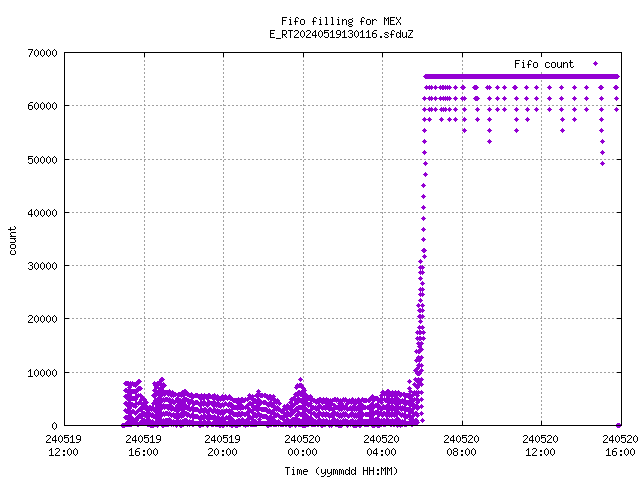Click the '240520 12:00' x-axis label
The height and width of the screenshot is (480, 640).
point(541,446)
